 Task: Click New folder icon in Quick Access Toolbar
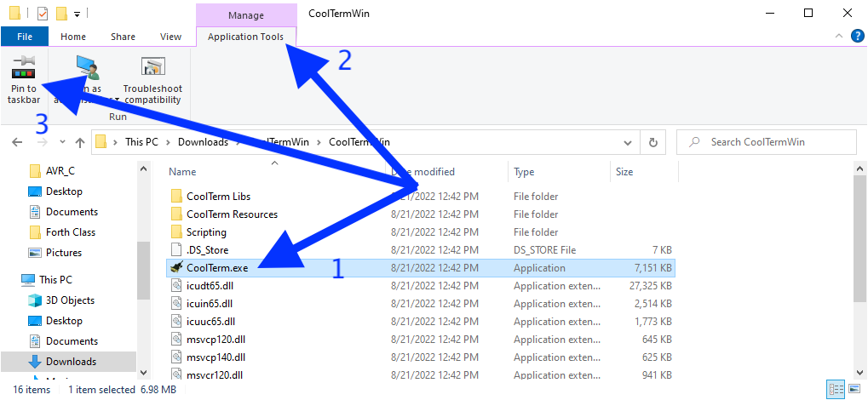coord(62,13)
